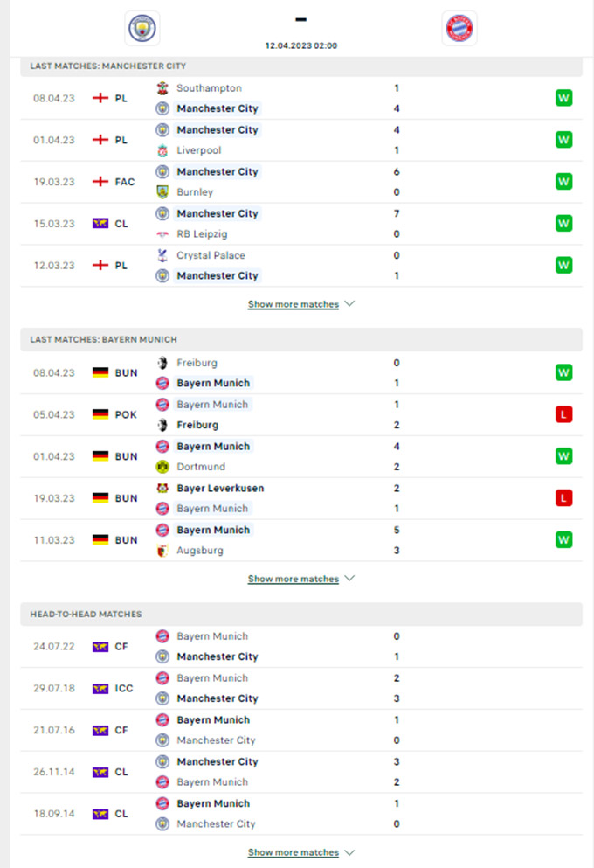Viewport: 594px width, 868px height.
Task: Select the Last Matches: Bayern Munich header
Action: (301, 339)
